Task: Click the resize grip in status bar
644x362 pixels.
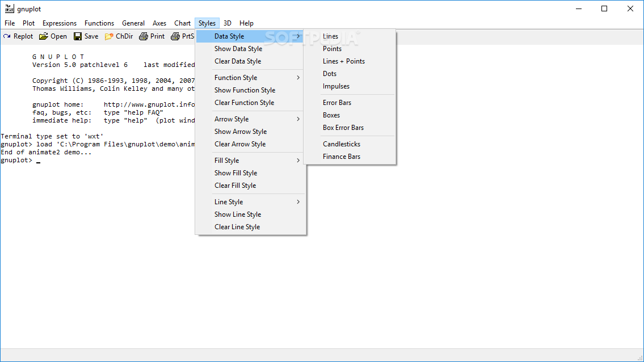Action: coord(639,358)
